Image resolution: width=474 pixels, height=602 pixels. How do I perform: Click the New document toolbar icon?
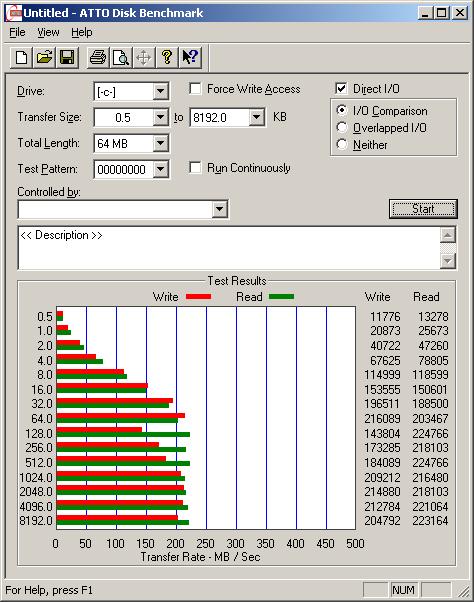coord(21,58)
